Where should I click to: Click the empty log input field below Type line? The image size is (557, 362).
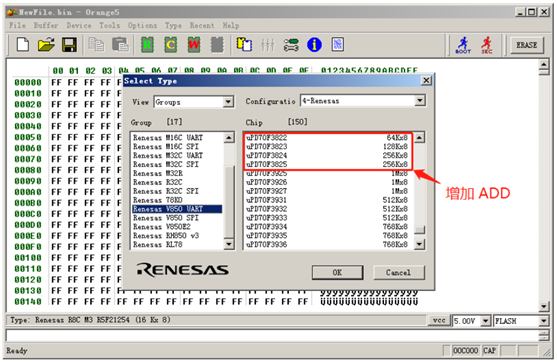point(272,336)
